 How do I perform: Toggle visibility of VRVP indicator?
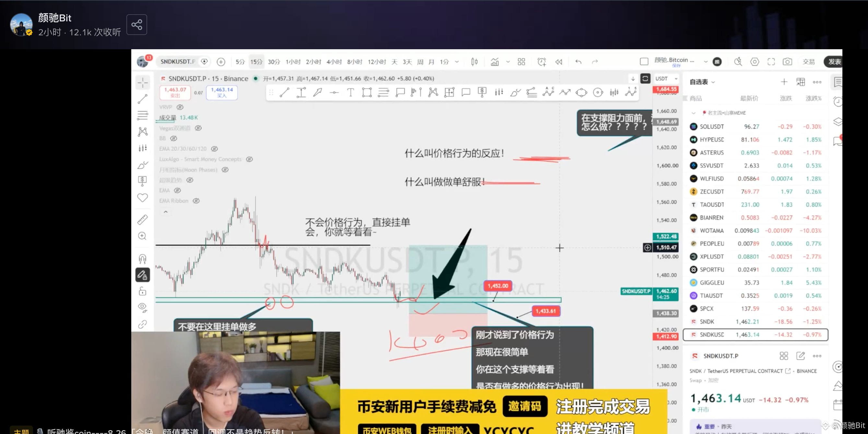click(x=180, y=107)
